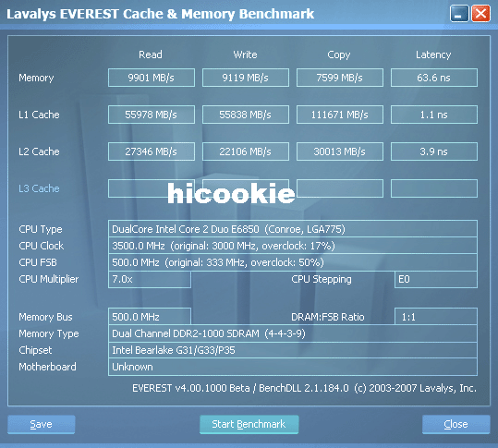Click Motherboard Unknown field
Viewport: 498px width, 448px height.
(293, 367)
